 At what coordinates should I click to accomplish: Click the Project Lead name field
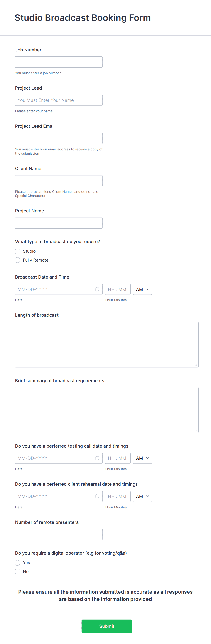59,100
